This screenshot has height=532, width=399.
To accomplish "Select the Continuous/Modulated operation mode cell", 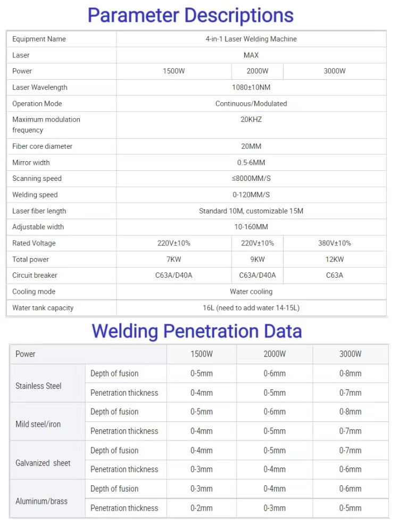I will tap(251, 104).
